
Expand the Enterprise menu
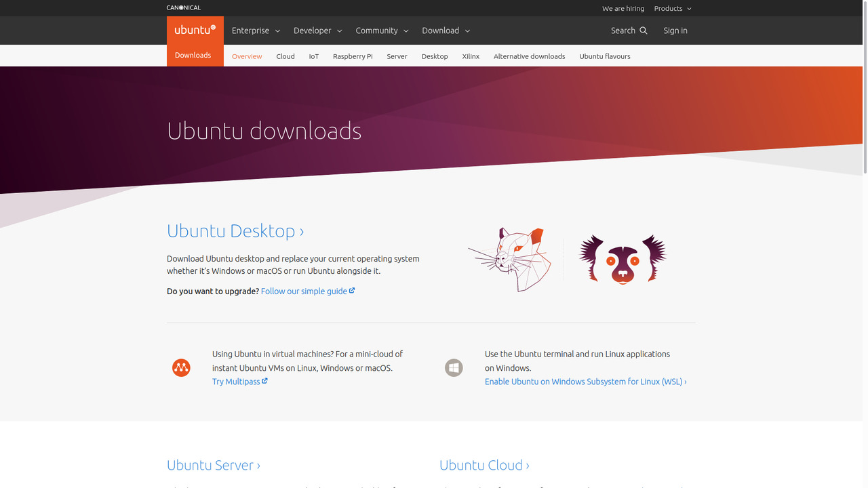pyautogui.click(x=256, y=30)
